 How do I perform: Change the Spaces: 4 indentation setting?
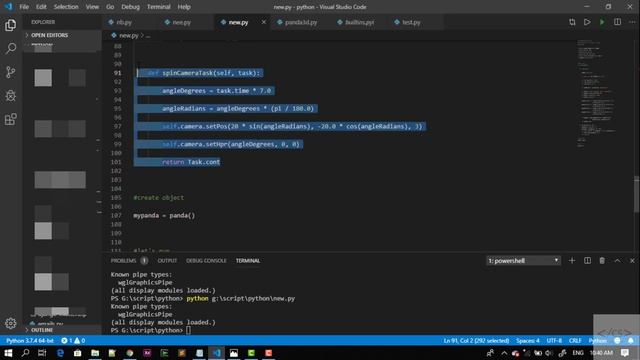528,340
